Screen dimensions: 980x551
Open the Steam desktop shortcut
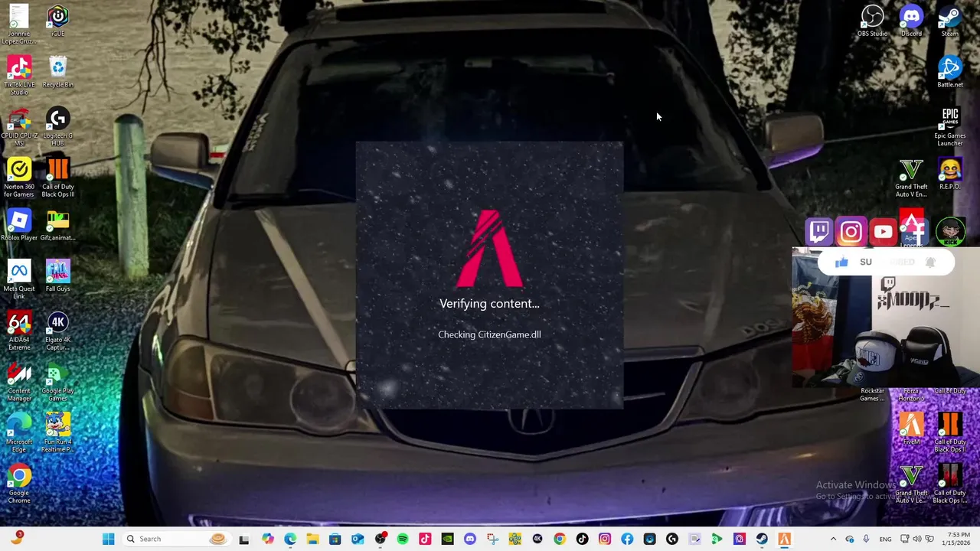click(949, 21)
